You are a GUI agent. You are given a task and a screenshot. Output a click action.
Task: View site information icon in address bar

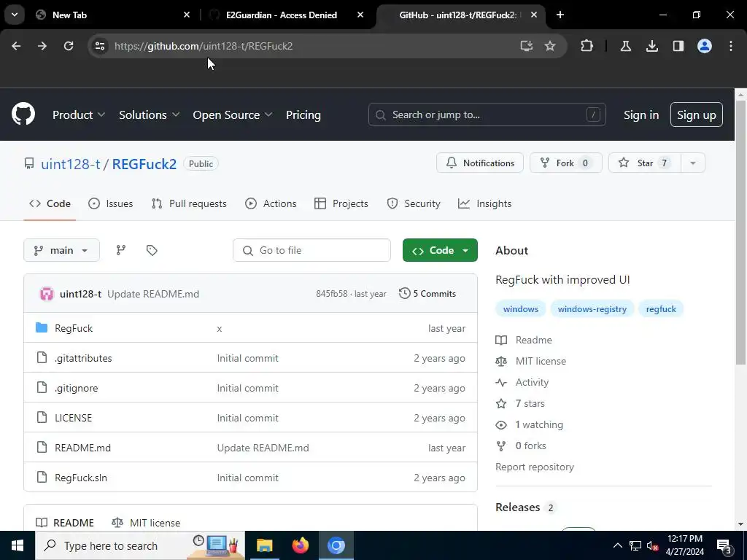click(x=100, y=46)
